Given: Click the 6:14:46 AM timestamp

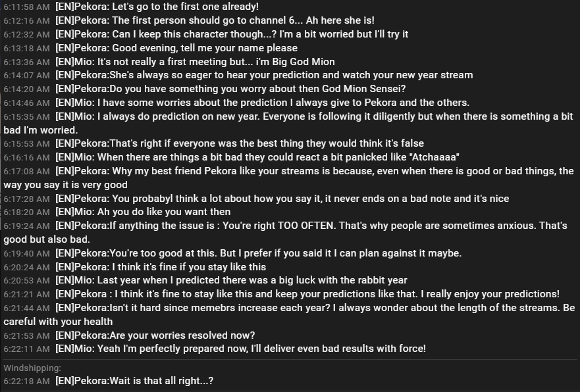Looking at the screenshot, I should (x=26, y=103).
